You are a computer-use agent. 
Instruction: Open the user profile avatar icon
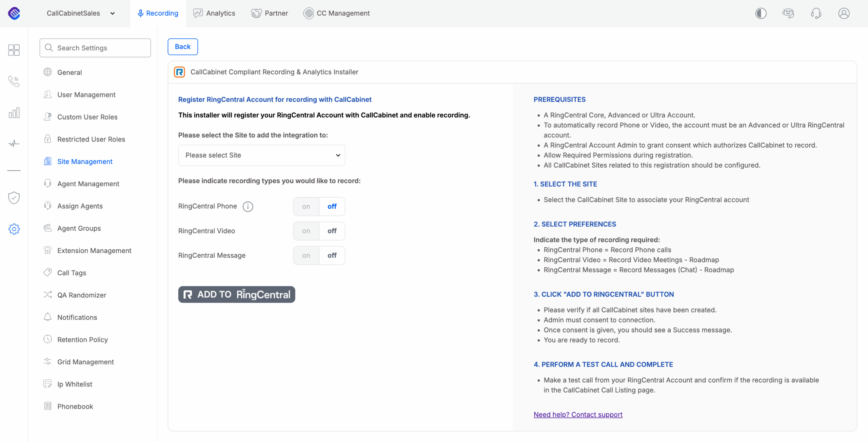[x=844, y=13]
